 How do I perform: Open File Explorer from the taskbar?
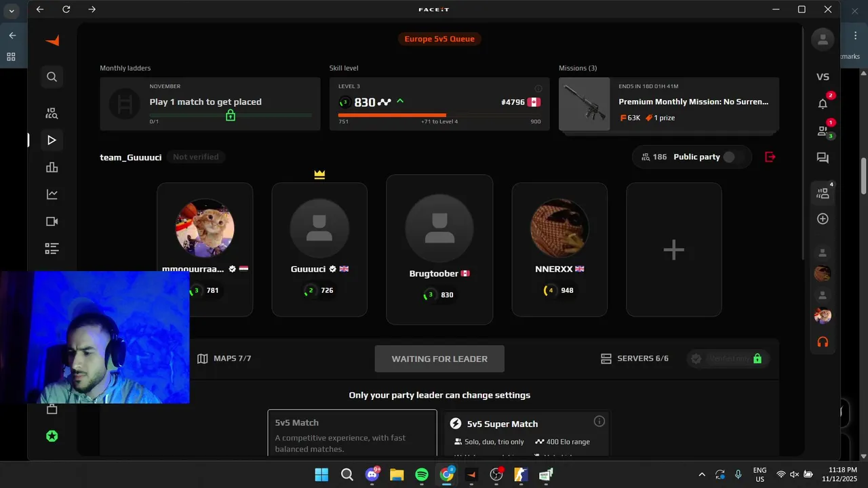click(x=397, y=474)
